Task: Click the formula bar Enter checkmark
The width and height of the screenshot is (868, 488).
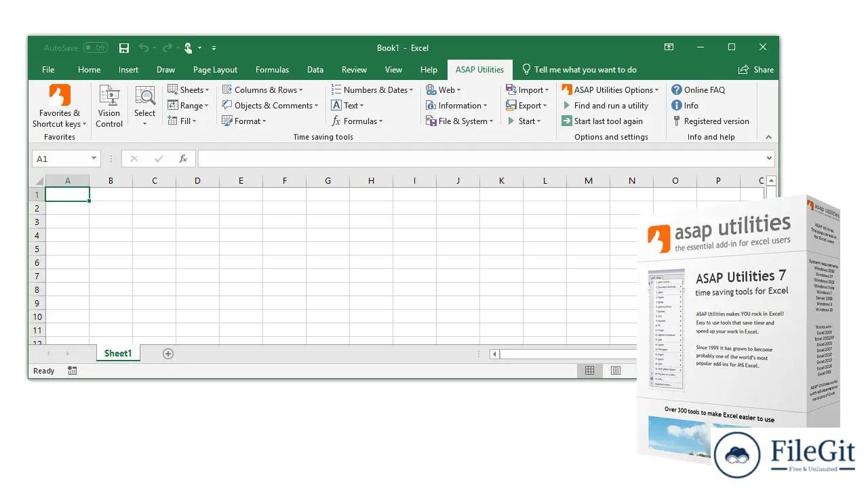Action: 159,159
